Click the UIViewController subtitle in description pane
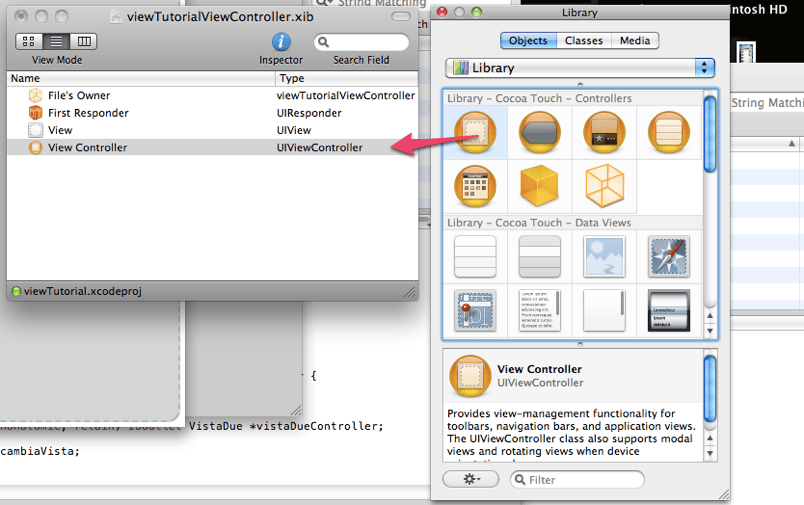Viewport: 804px width, 505px height. [x=540, y=382]
